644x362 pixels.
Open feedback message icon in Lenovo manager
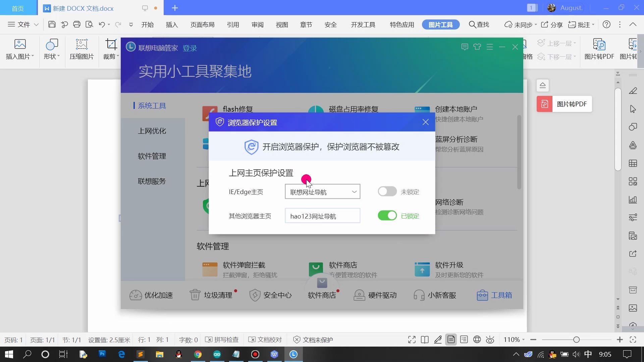point(465,47)
